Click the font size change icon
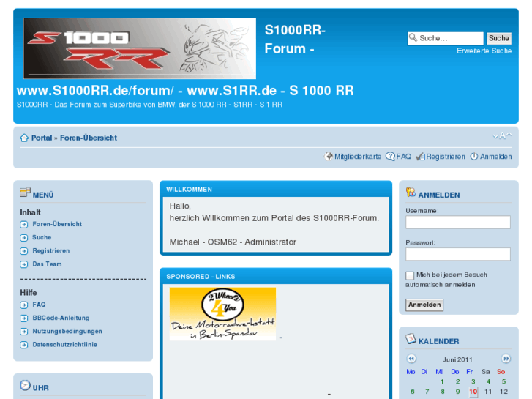Screen dimensions: 532x399 point(502,136)
